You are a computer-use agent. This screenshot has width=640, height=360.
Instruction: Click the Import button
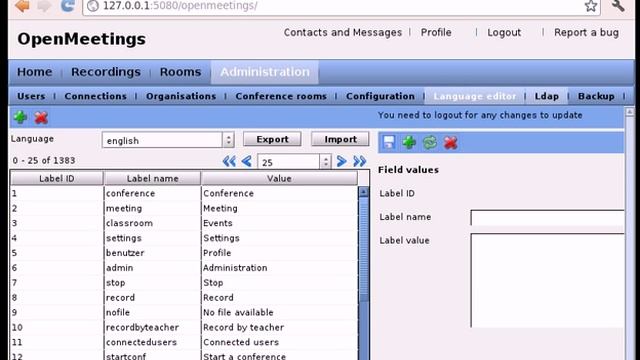(x=340, y=139)
